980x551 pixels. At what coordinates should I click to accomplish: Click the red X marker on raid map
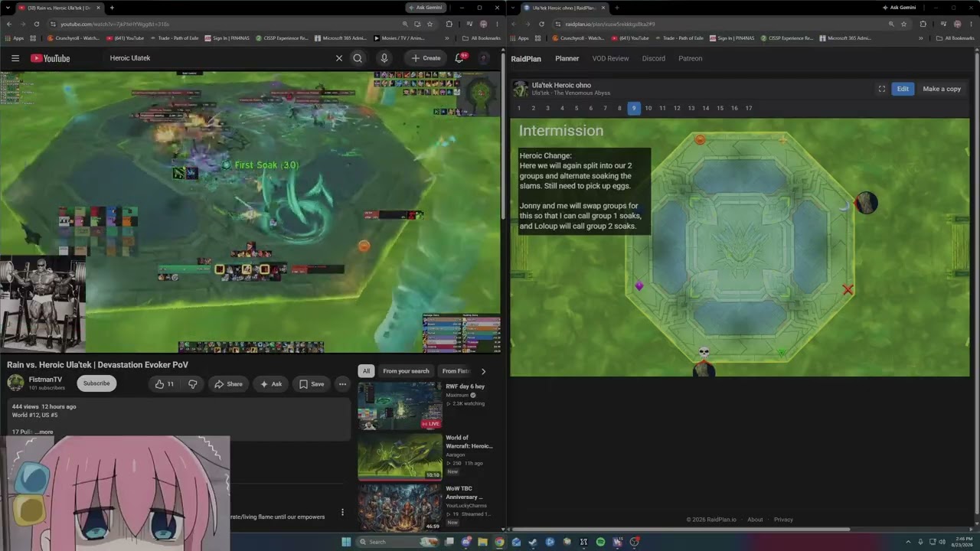848,290
